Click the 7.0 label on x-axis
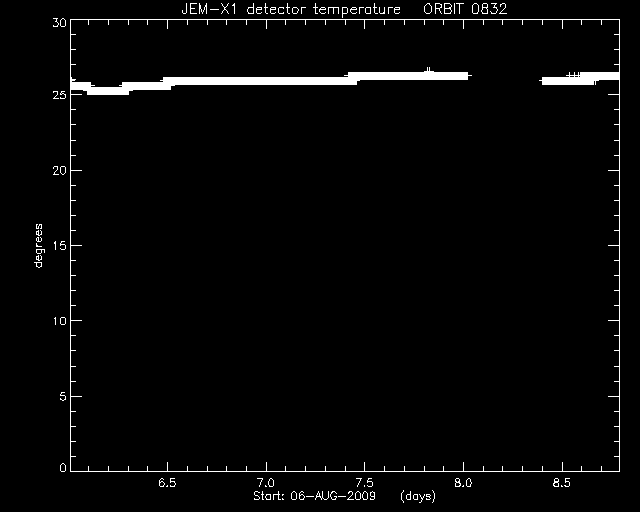This screenshot has width=640, height=512. pyautogui.click(x=266, y=483)
